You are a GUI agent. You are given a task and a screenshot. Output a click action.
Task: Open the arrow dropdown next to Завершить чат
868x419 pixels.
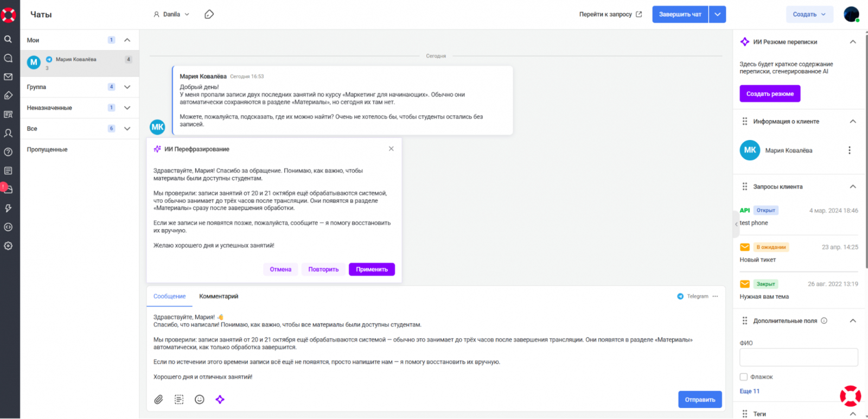point(717,15)
